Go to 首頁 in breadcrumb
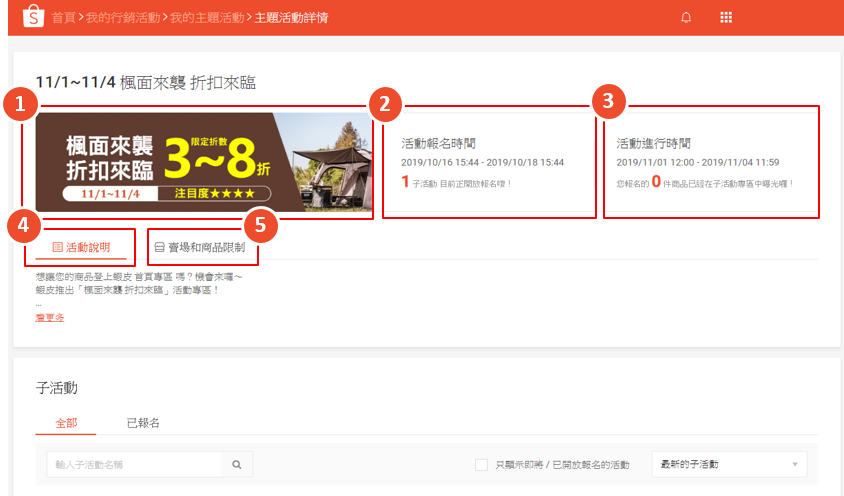The width and height of the screenshot is (844, 496). [x=63, y=18]
